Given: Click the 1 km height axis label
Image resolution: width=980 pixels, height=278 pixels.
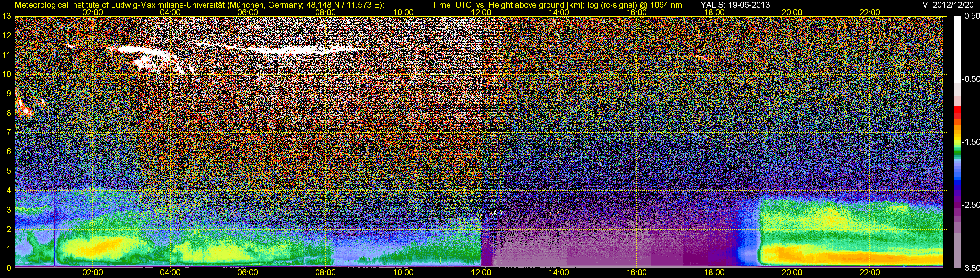Looking at the screenshot, I should coord(9,249).
